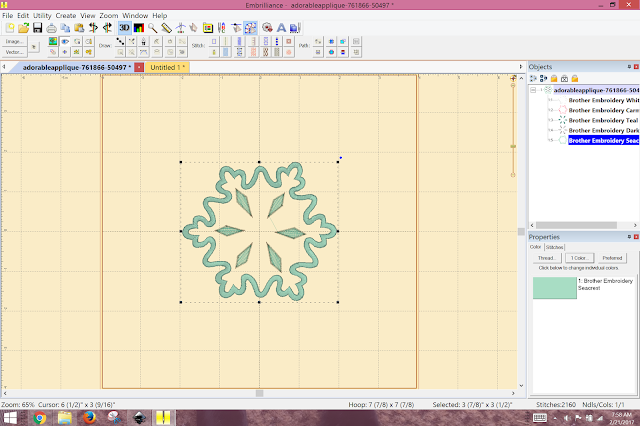Select the draw points line tool
Image resolution: width=640 pixels, height=426 pixels.
pos(120,41)
